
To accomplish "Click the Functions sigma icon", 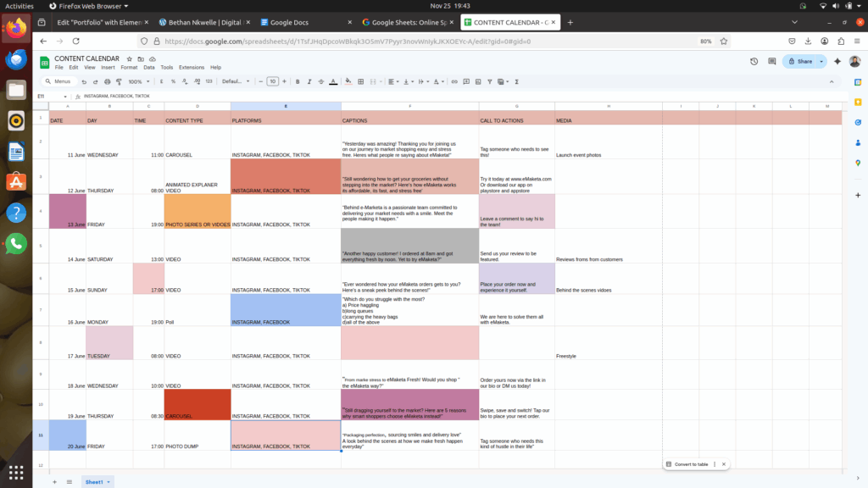I will (516, 81).
